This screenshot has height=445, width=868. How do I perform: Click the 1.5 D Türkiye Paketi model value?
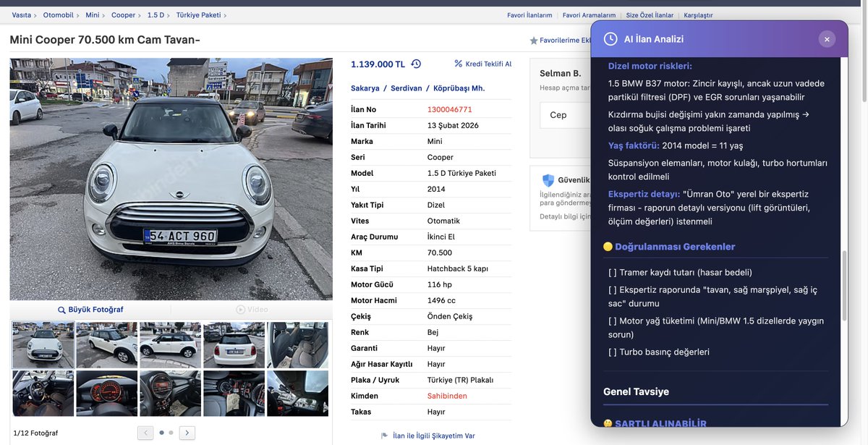461,173
